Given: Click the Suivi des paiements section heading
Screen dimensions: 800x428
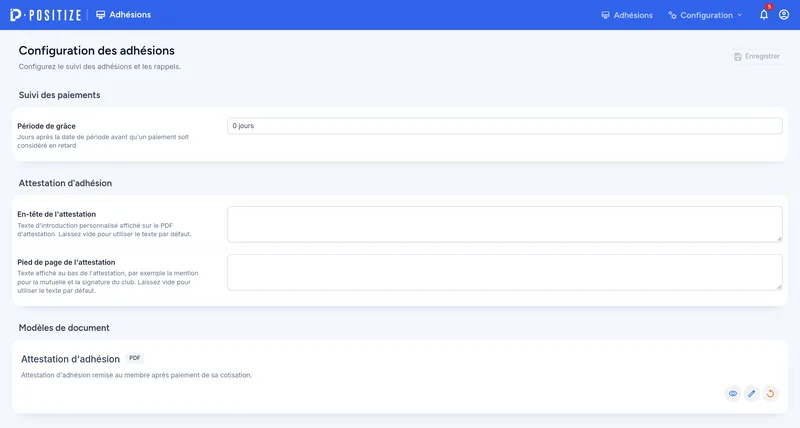Looking at the screenshot, I should tap(59, 95).
